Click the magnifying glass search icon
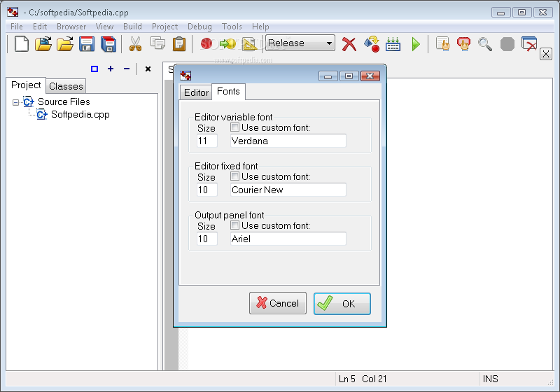The image size is (560, 392). [485, 44]
